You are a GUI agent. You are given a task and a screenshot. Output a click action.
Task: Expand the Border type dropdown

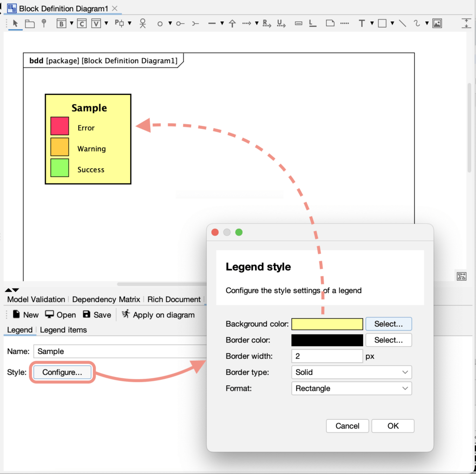pyautogui.click(x=351, y=372)
